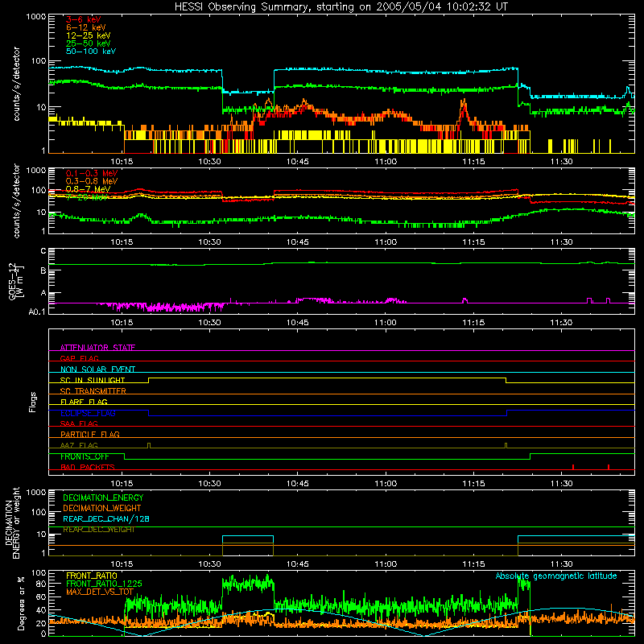Click the 11:00 tick label under the Flags panel
The height and width of the screenshot is (644, 644).
coord(386,484)
